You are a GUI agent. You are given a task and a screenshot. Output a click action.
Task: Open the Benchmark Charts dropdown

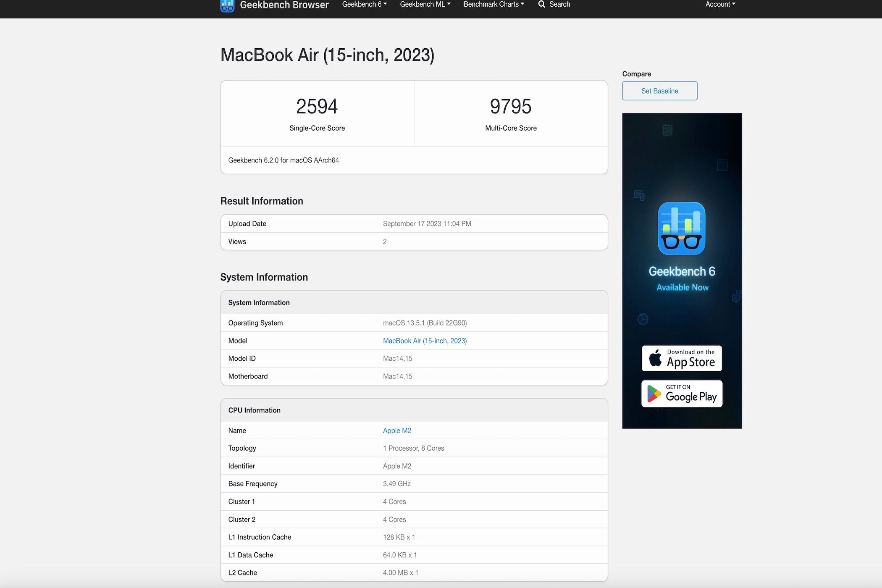493,4
